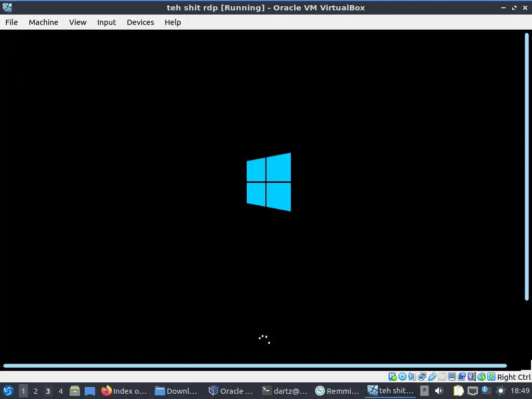Switch to the Remmi... Remmina window
The width and height of the screenshot is (532, 399).
pos(337,391)
